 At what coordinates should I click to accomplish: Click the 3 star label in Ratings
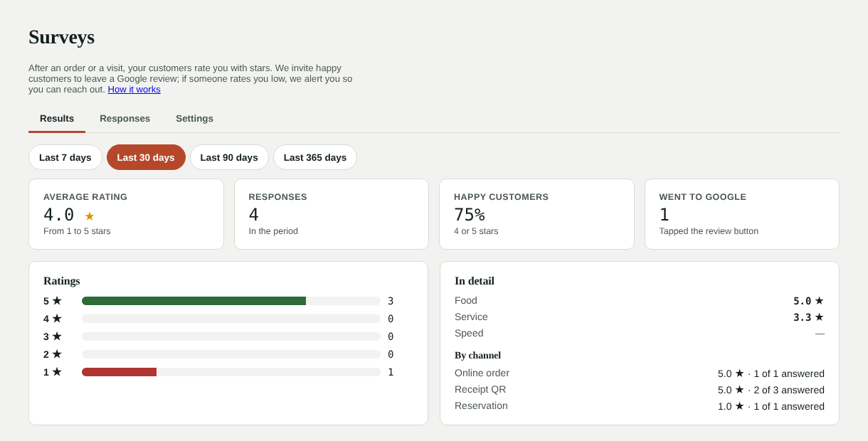pyautogui.click(x=53, y=336)
